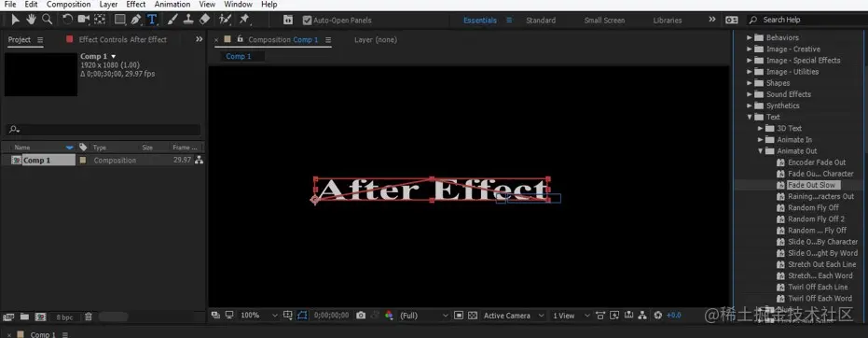Select the Pan Behind anchor point tool
868x338 pixels.
(100, 20)
